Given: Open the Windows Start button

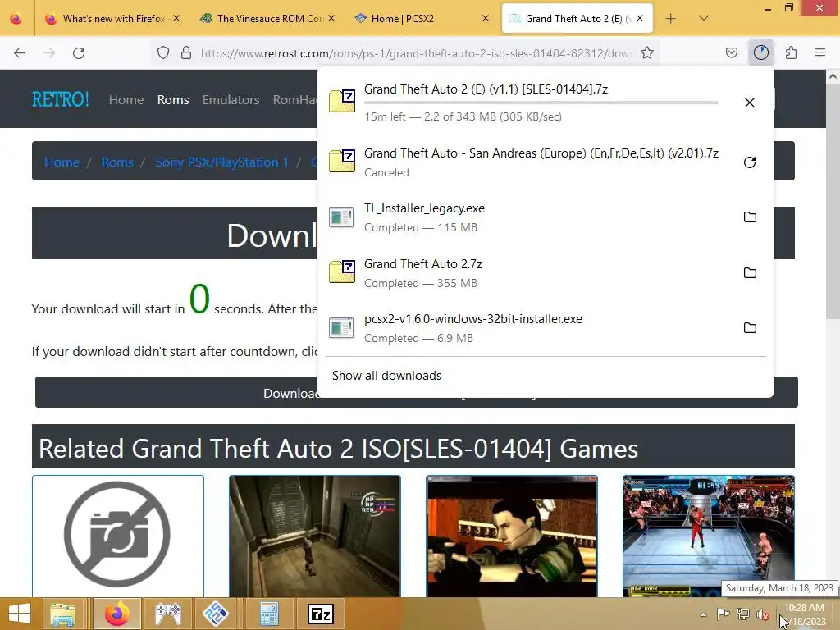Looking at the screenshot, I should [x=20, y=614].
